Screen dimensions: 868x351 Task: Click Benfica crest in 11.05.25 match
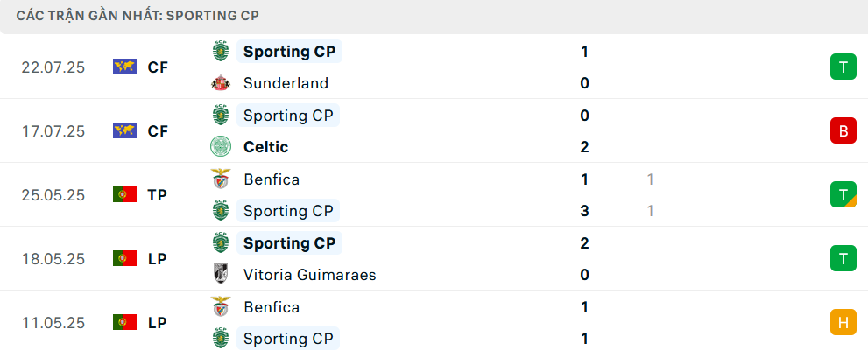pyautogui.click(x=221, y=306)
